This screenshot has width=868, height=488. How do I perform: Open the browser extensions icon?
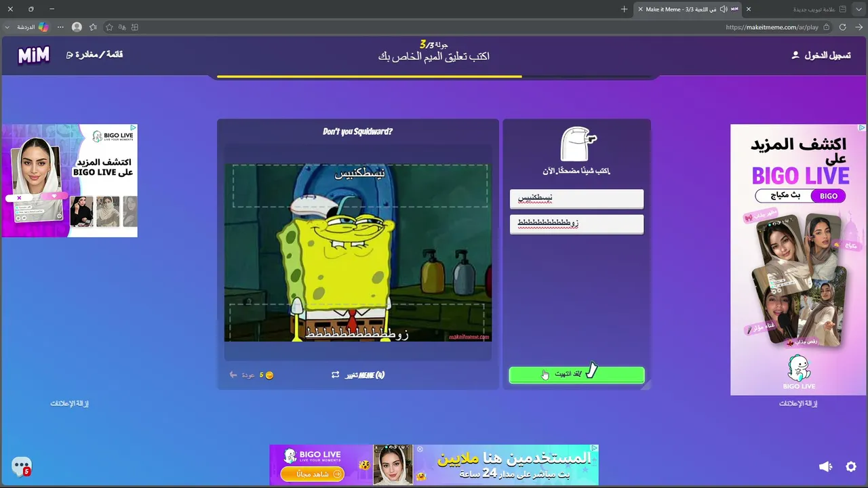point(135,27)
